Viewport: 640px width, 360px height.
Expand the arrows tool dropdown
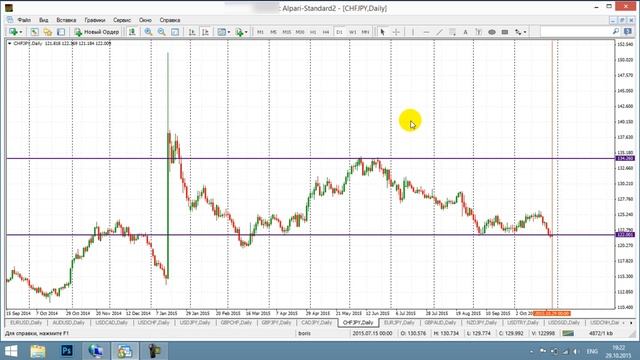pos(525,32)
